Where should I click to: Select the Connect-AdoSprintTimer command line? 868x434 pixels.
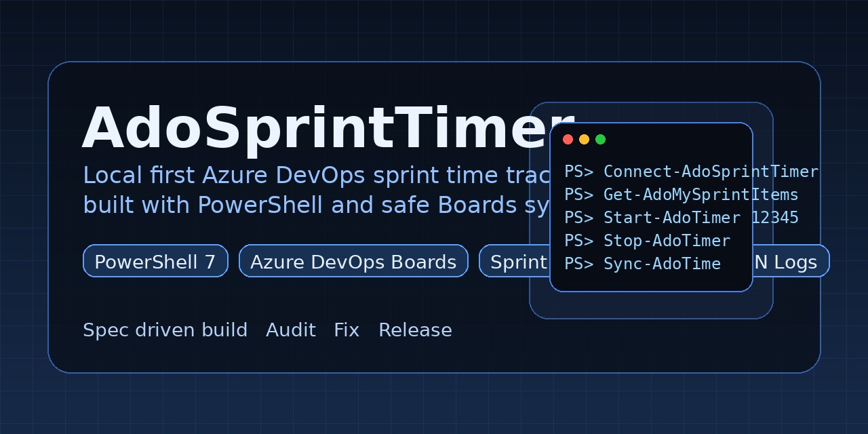[691, 172]
